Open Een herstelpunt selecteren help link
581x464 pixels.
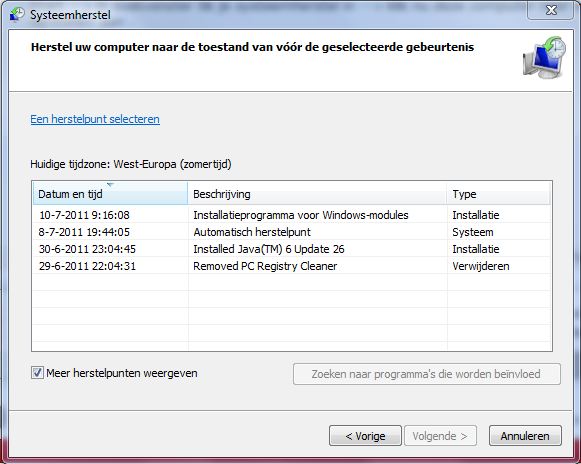pyautogui.click(x=95, y=119)
